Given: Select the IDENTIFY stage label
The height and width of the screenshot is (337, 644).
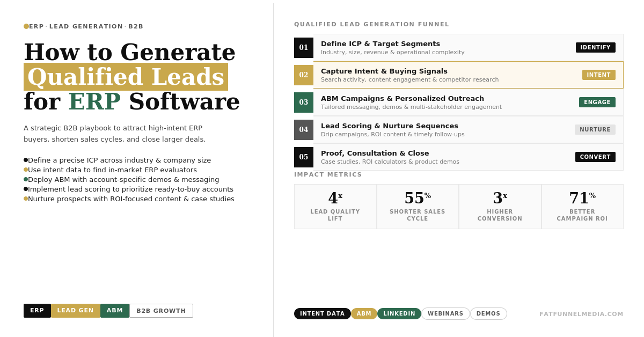Looking at the screenshot, I should (595, 48).
